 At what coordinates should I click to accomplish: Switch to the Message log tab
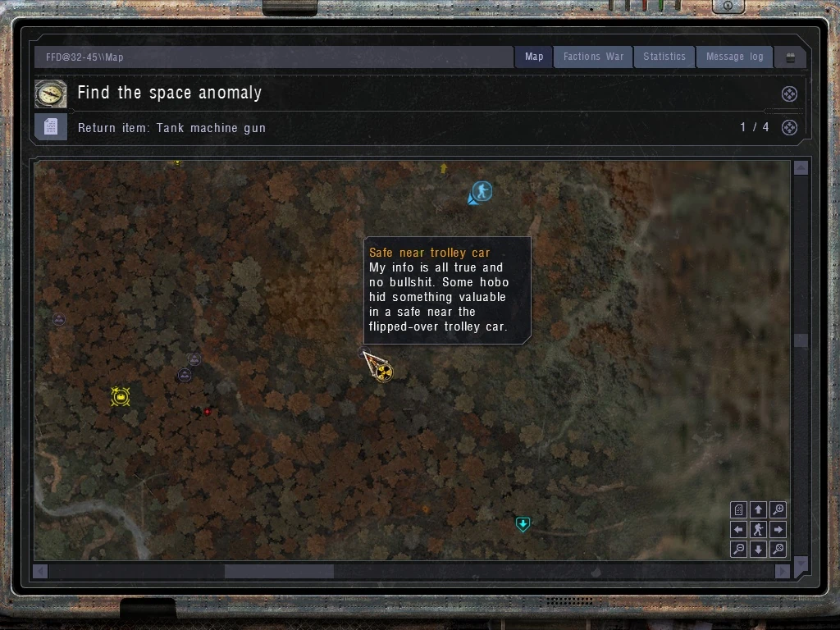click(734, 57)
